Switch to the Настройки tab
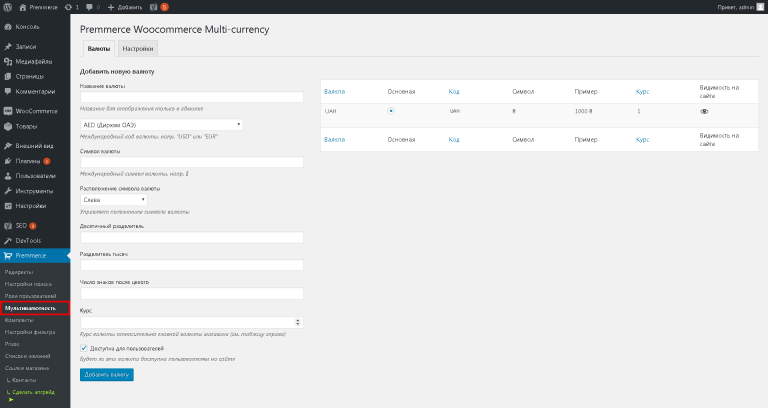 138,48
